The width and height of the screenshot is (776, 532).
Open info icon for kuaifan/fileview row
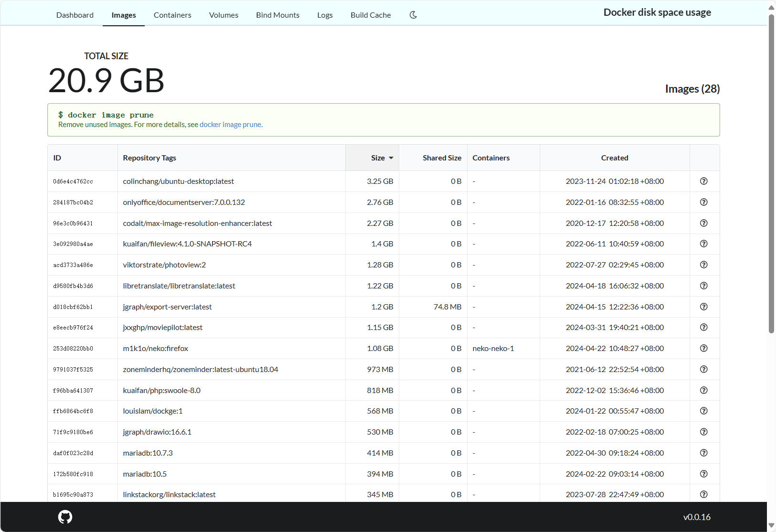(x=703, y=244)
